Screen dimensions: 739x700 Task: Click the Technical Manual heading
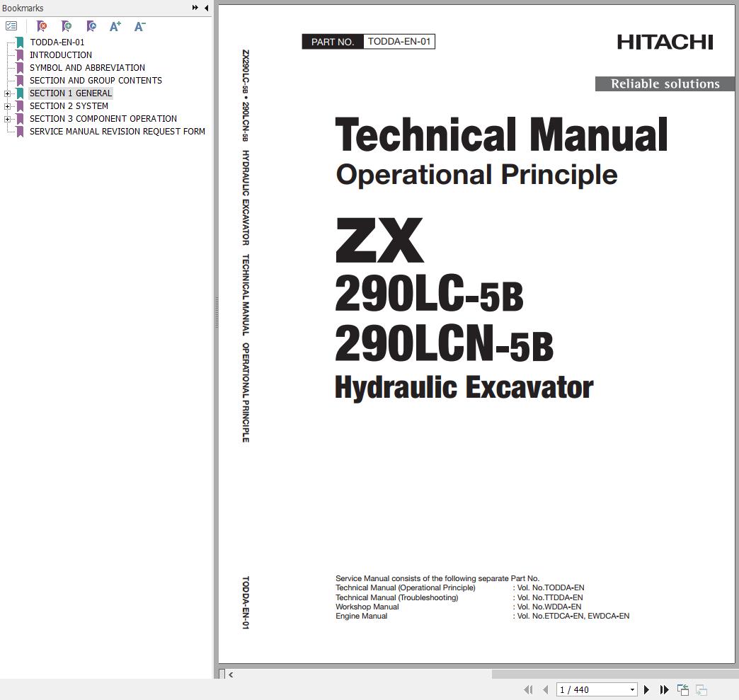(501, 134)
